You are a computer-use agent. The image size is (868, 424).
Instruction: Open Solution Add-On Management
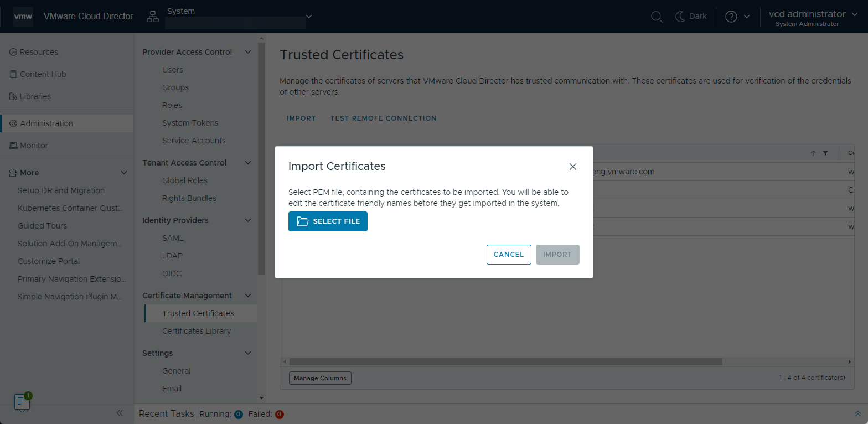(x=70, y=244)
